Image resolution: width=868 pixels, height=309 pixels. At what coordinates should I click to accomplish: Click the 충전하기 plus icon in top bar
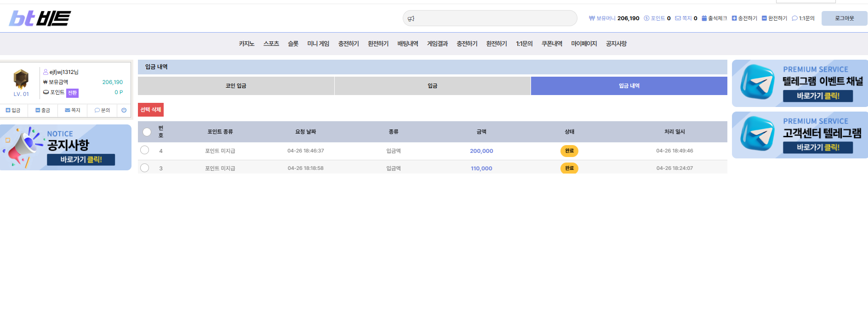(x=734, y=18)
